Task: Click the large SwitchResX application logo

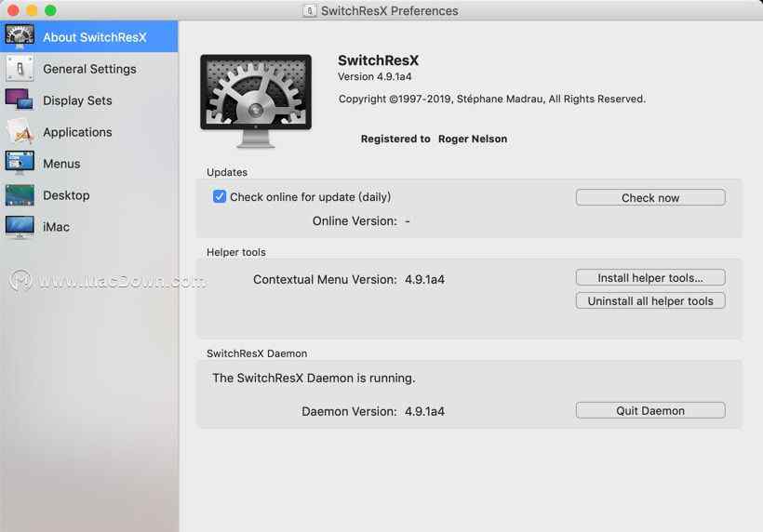Action: click(256, 101)
